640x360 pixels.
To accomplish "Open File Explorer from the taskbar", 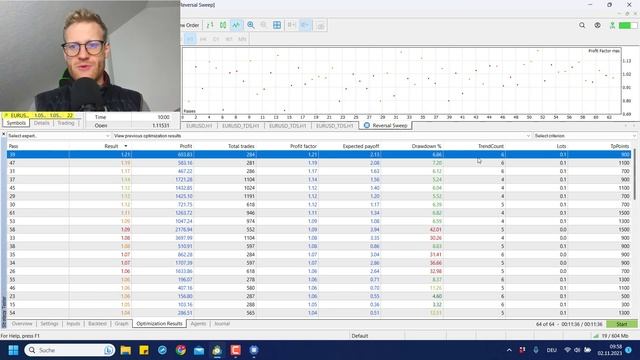I will click(x=125, y=350).
